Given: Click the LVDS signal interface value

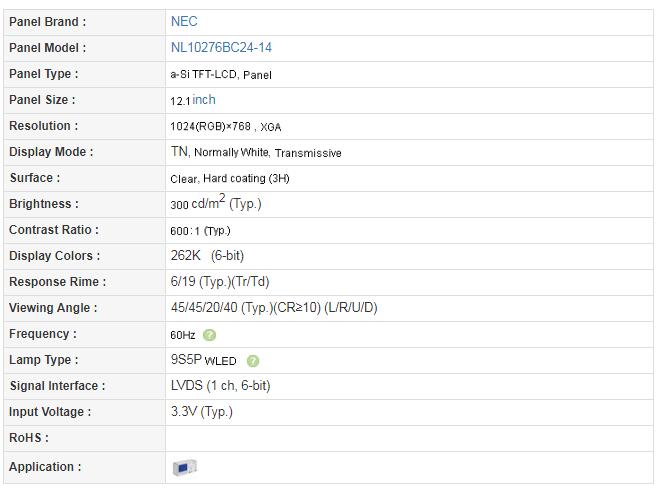Looking at the screenshot, I should [220, 385].
